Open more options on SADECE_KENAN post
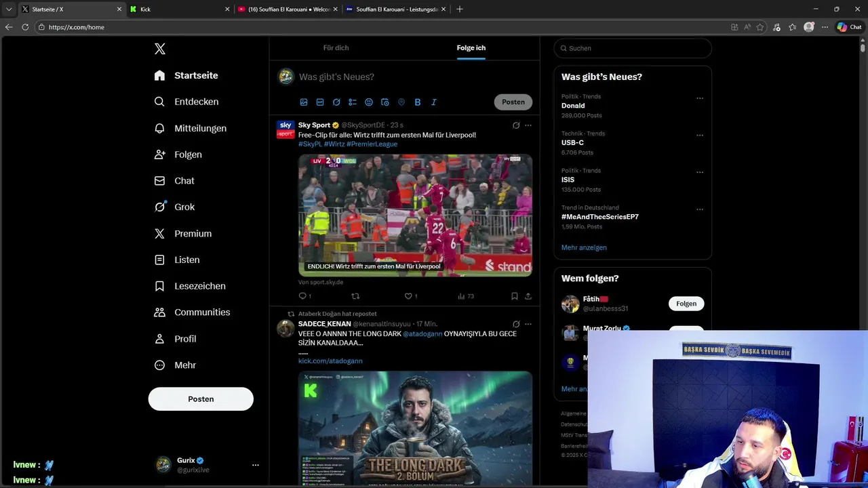 click(x=528, y=324)
